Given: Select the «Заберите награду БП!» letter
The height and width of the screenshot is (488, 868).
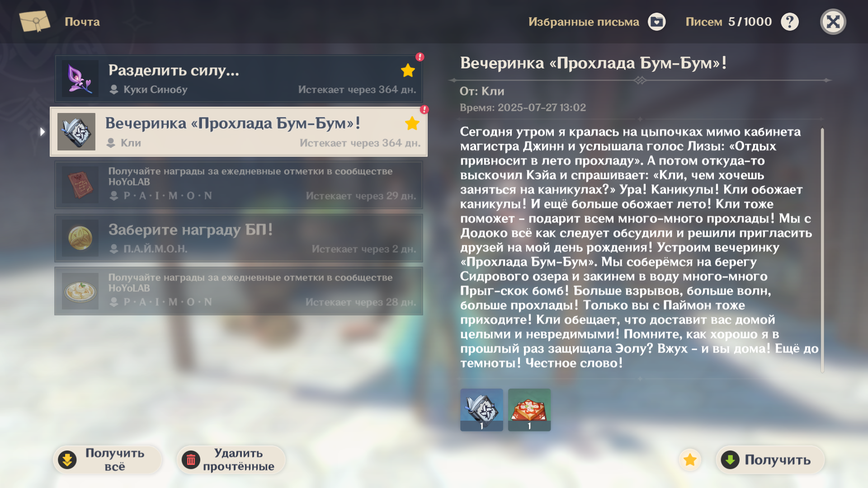Looking at the screenshot, I should [239, 238].
